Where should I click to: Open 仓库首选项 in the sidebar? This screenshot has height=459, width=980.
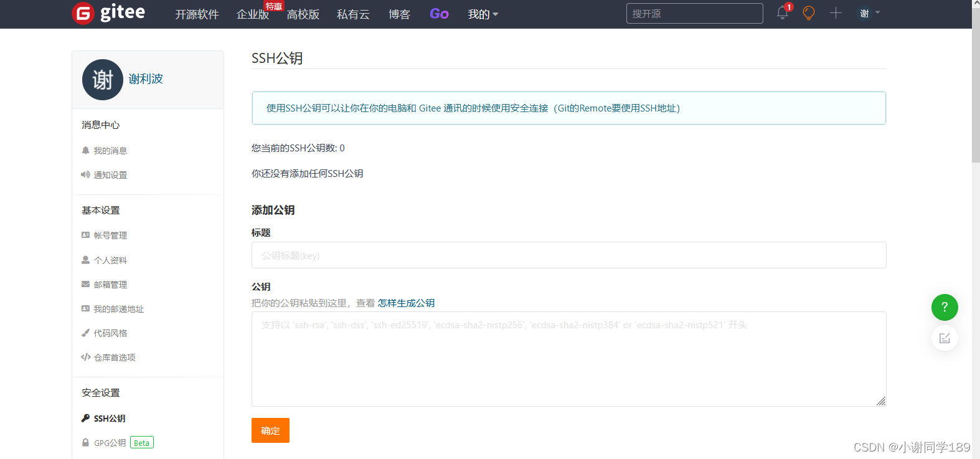115,357
